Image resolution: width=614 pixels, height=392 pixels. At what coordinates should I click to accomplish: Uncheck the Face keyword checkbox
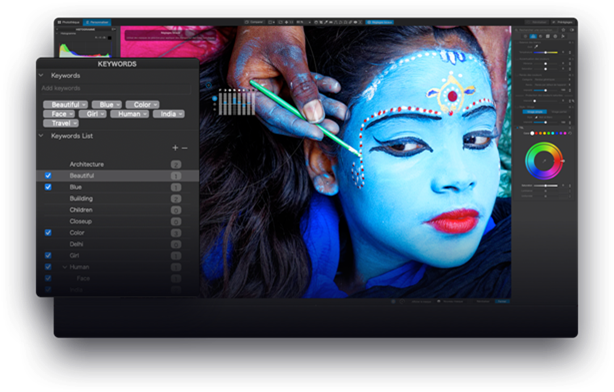pos(48,278)
